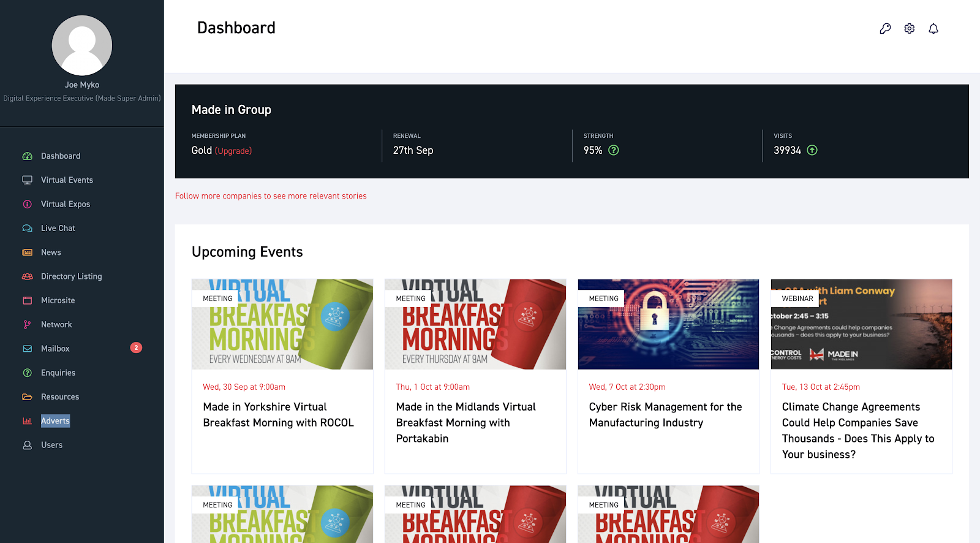Viewport: 980px width, 543px height.
Task: Click the Liam Conway webinar thumbnail
Action: pos(861,324)
